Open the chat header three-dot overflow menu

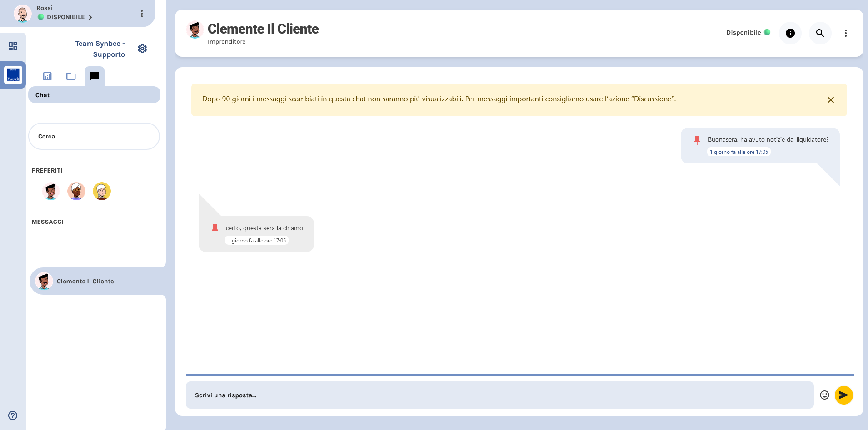(x=845, y=33)
